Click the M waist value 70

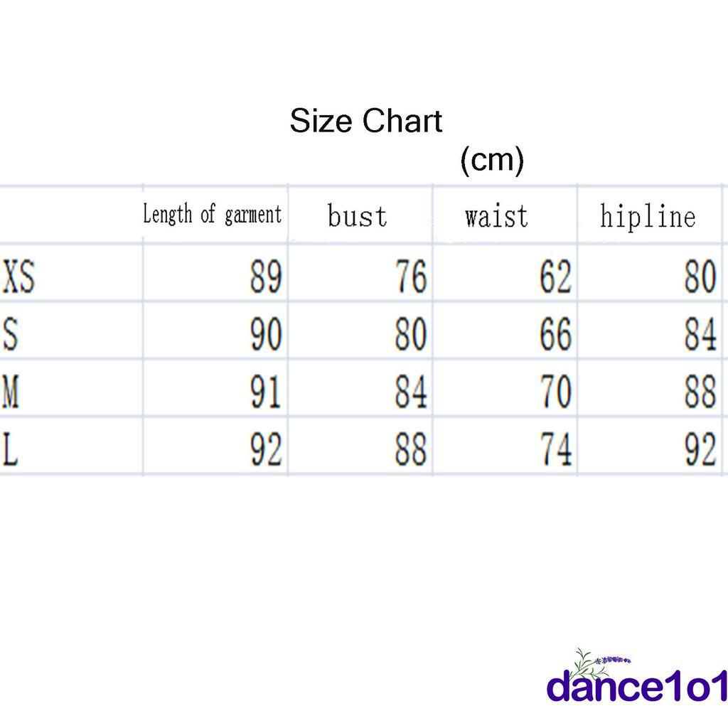pos(556,392)
